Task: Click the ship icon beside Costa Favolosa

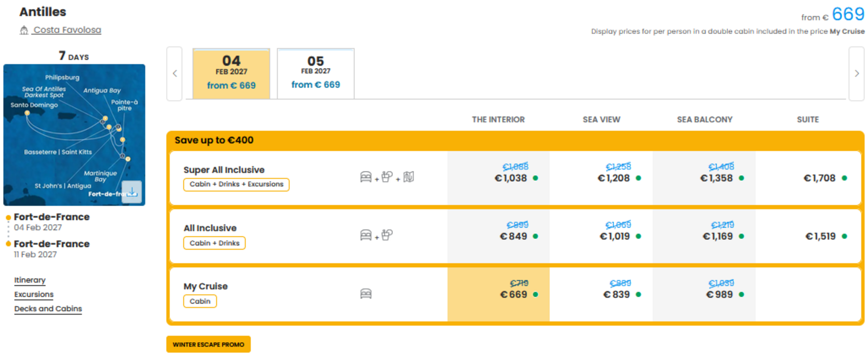Action: coord(24,30)
